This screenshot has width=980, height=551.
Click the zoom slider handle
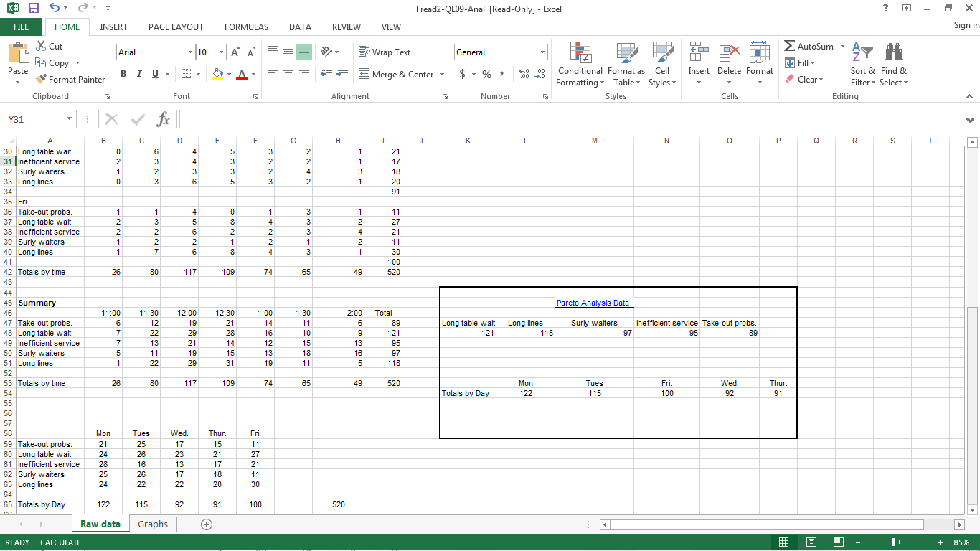[893, 542]
